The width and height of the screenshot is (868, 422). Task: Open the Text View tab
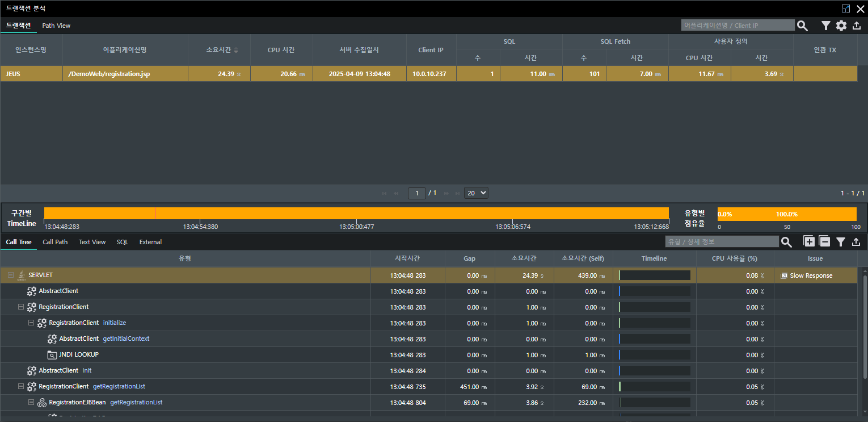pyautogui.click(x=92, y=242)
